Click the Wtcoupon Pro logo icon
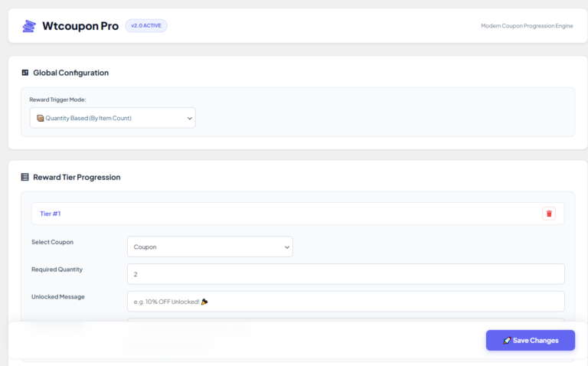Viewport: 588px width, 366px height. pos(29,26)
